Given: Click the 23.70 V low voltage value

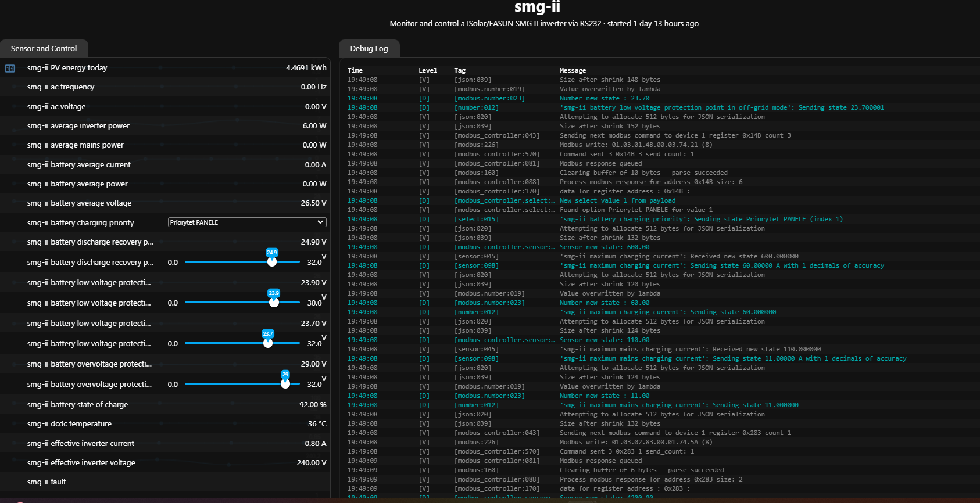Looking at the screenshot, I should (314, 324).
